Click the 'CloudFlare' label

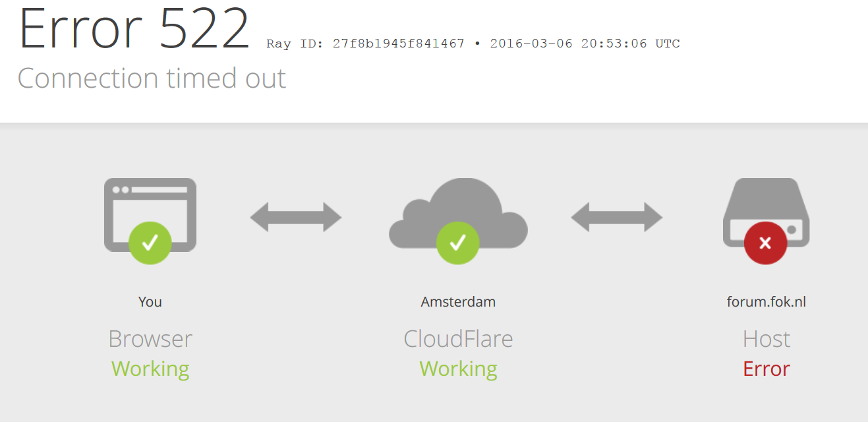(458, 339)
